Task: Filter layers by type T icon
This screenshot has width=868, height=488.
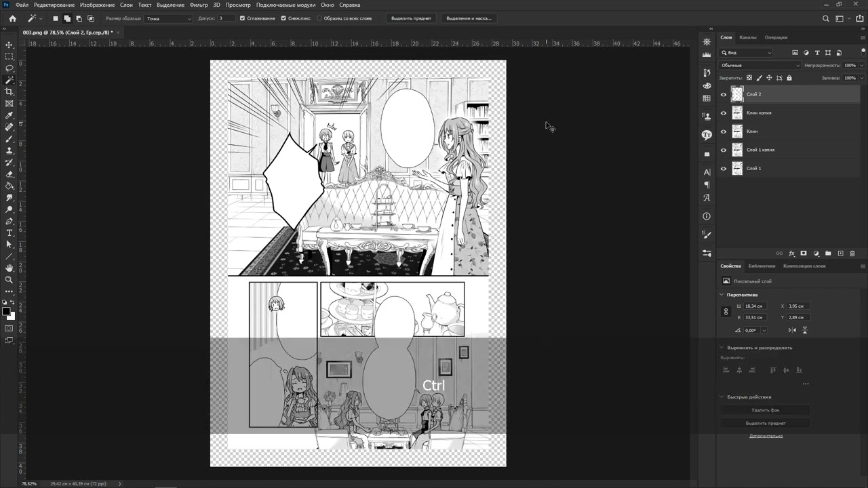Action: pos(817,53)
